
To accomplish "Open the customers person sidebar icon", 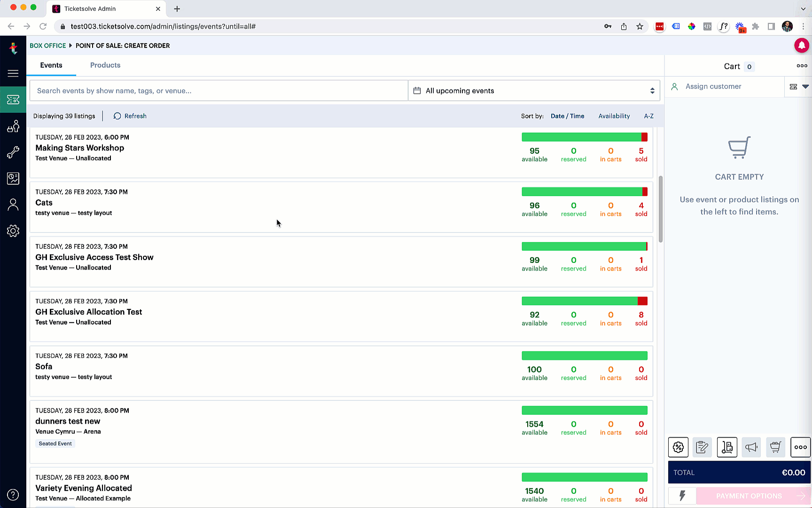I will [x=13, y=205].
